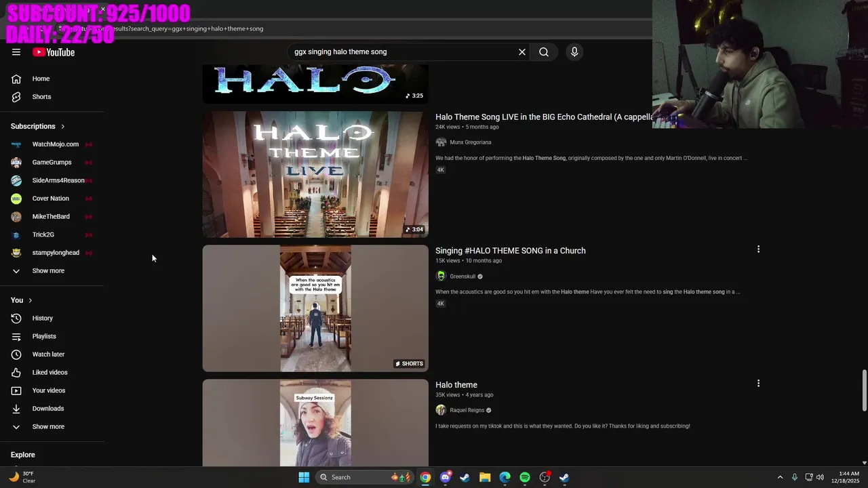Screen dimensions: 868x488
Task: Submit search with the magnifier button
Action: coord(544,52)
